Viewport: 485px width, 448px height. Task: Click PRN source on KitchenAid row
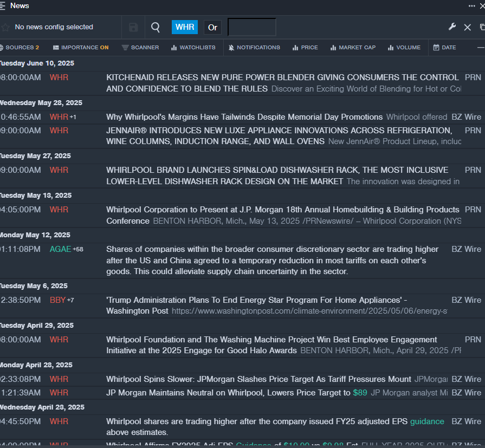pyautogui.click(x=473, y=77)
